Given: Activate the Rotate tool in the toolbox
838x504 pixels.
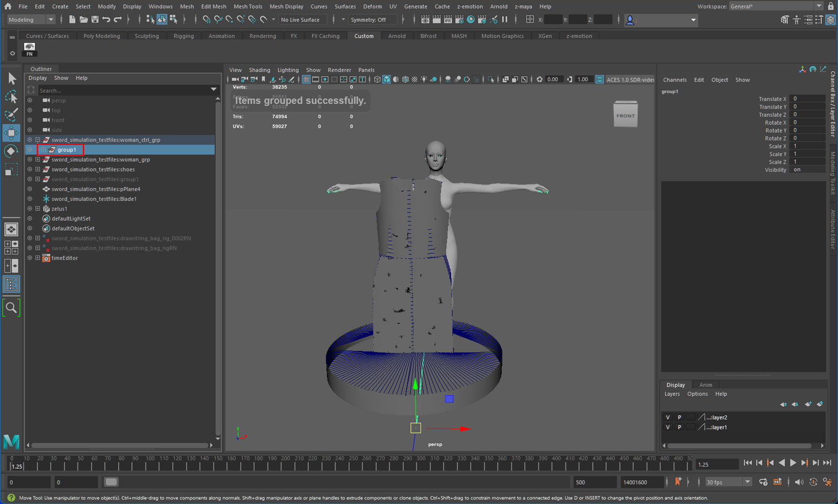Looking at the screenshot, I should coord(11,152).
